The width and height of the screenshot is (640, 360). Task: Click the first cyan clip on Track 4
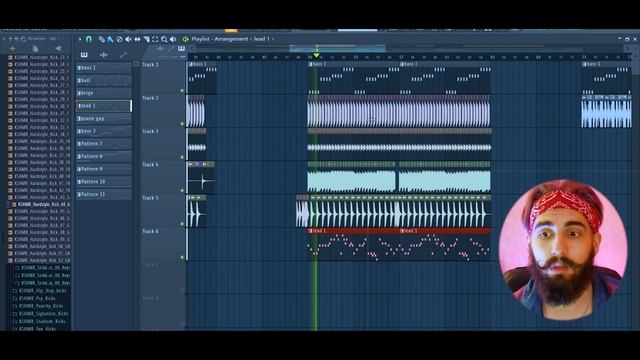(x=351, y=181)
